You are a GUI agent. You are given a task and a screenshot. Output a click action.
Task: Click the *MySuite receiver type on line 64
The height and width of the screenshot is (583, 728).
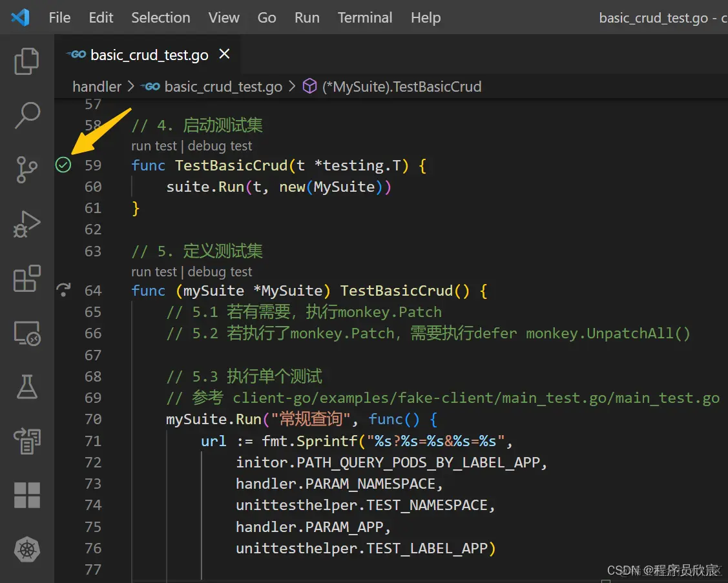(x=288, y=291)
